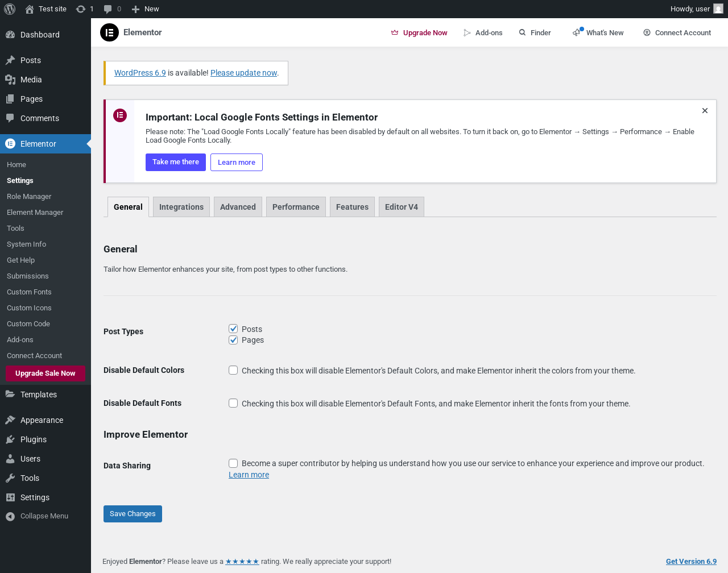Click the Plugins icon in sidebar
Viewport: 728px width, 573px height.
pyautogui.click(x=10, y=439)
